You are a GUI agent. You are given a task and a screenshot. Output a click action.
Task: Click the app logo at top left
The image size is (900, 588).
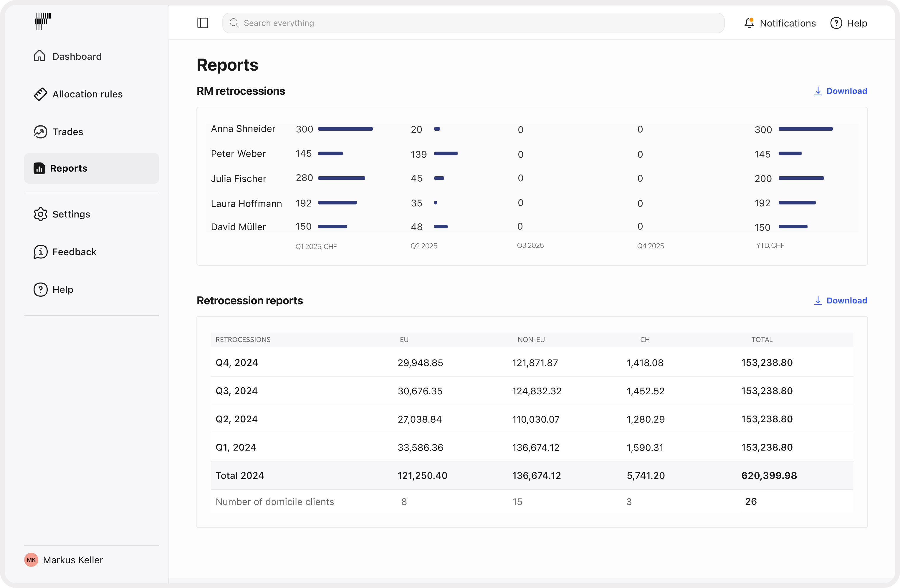tap(43, 21)
